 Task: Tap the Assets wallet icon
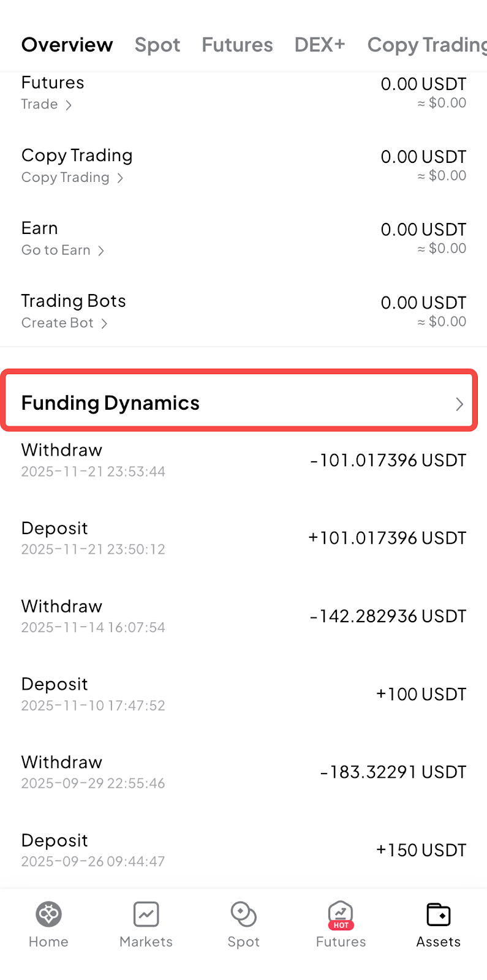pyautogui.click(x=438, y=914)
